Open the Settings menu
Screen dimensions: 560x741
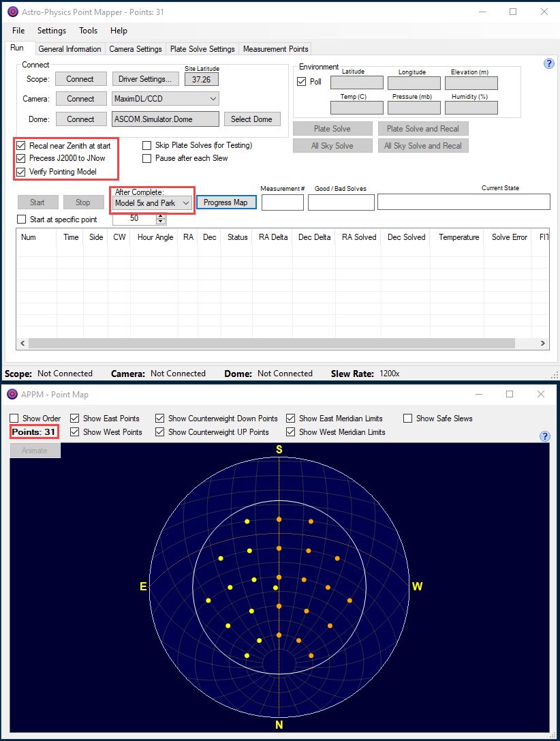(x=52, y=31)
